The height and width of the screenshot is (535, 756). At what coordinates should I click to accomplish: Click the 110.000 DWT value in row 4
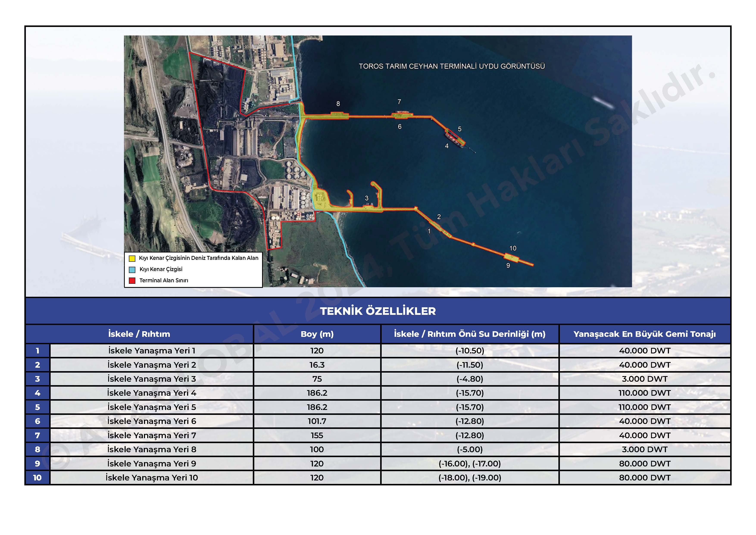[x=645, y=393]
